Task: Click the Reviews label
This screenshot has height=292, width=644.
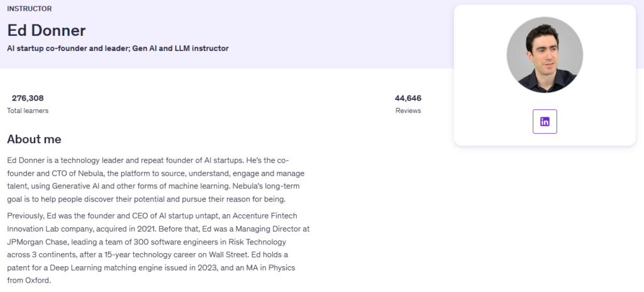Action: point(408,111)
